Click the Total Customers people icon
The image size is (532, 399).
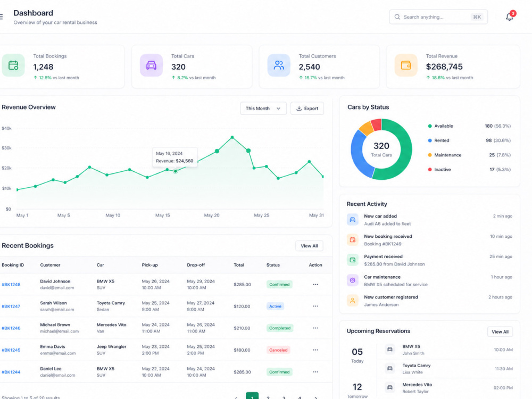tap(279, 65)
